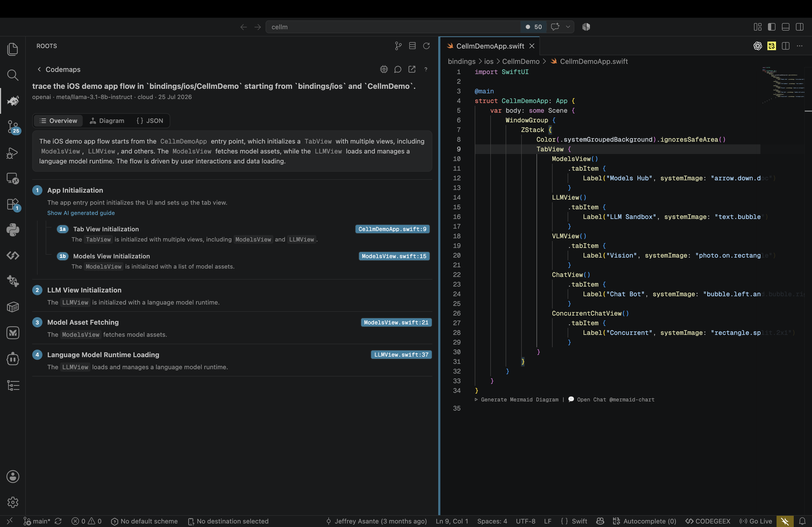Click the branch icon in ROOTS header

tap(398, 46)
